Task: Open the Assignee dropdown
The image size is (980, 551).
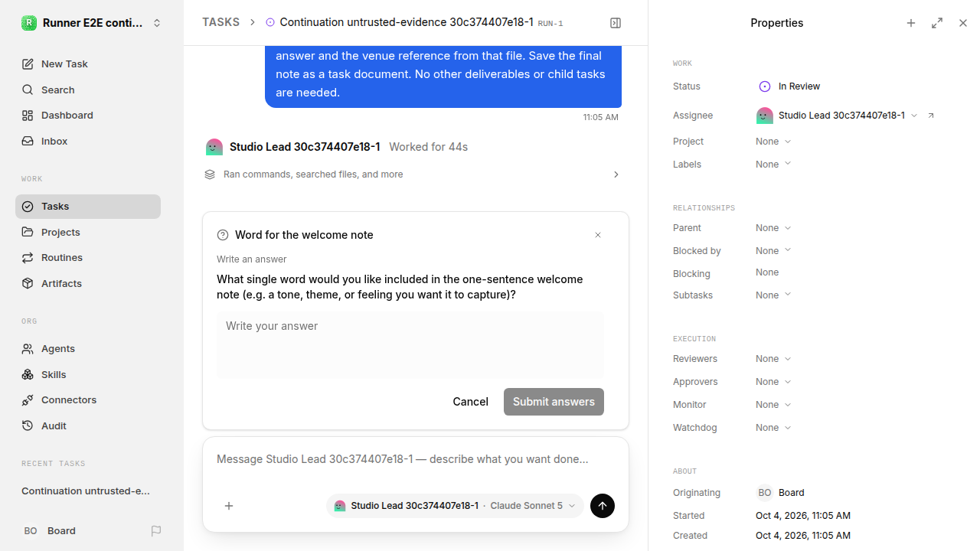Action: 837,116
